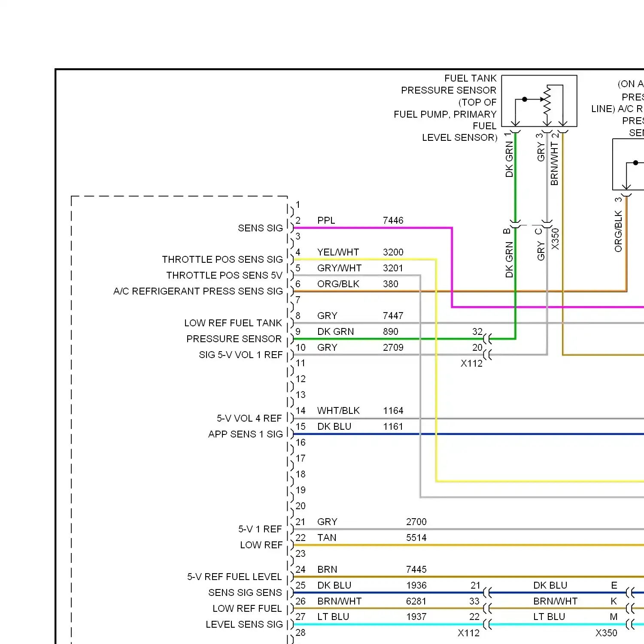This screenshot has width=644, height=644.
Task: Select circuit number "380"
Action: tap(390, 284)
